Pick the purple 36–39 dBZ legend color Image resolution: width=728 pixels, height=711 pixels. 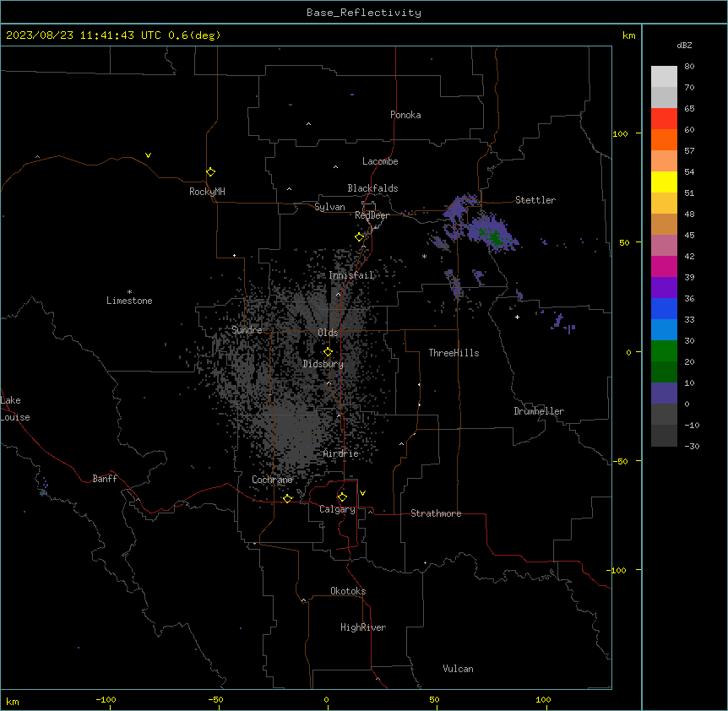pos(664,288)
